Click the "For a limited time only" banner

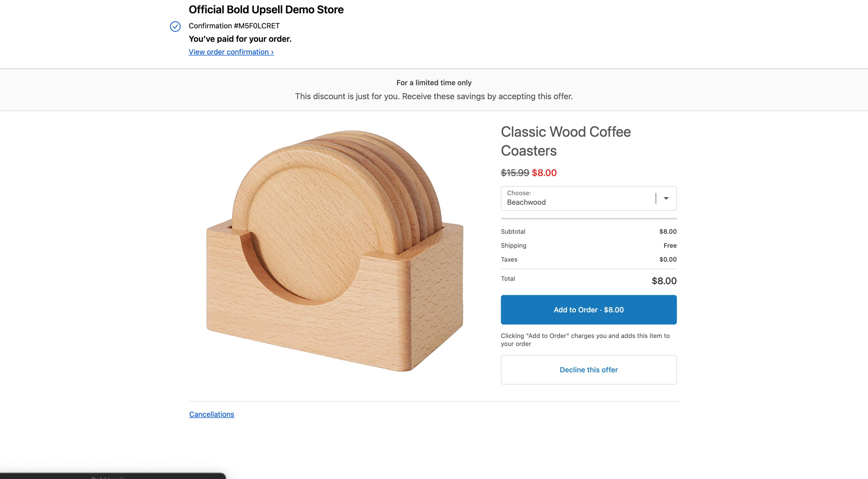tap(434, 82)
